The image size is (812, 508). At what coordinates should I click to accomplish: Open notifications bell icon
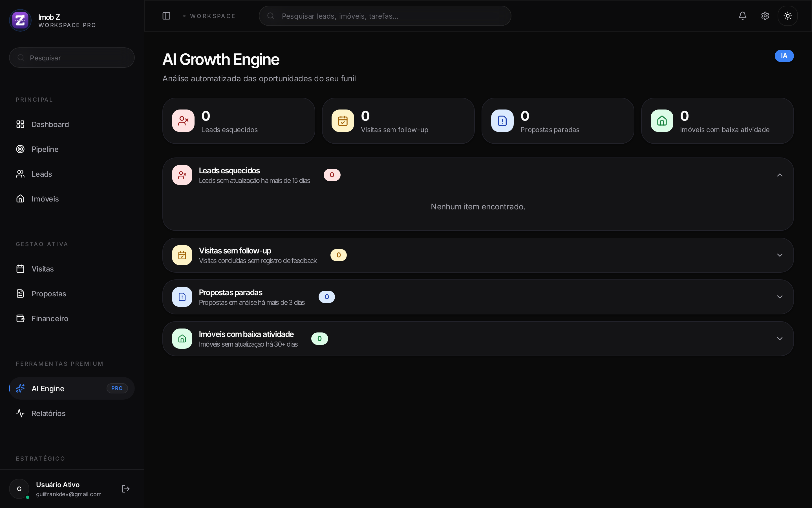[x=743, y=16]
